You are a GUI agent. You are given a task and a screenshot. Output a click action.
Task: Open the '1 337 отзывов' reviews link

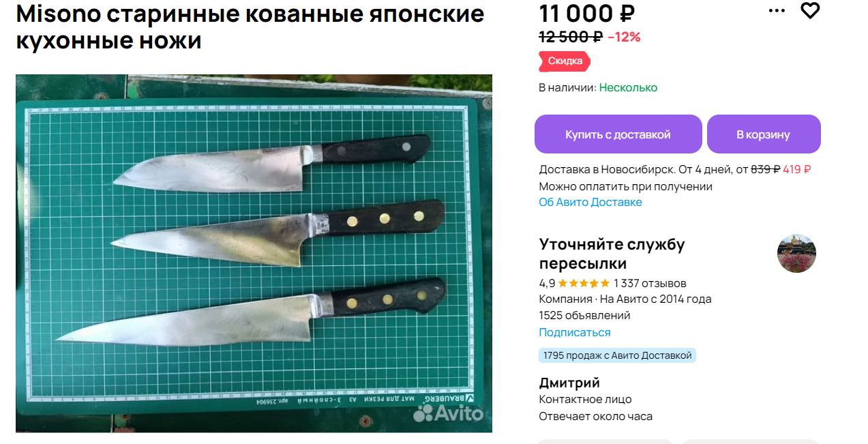point(650,283)
